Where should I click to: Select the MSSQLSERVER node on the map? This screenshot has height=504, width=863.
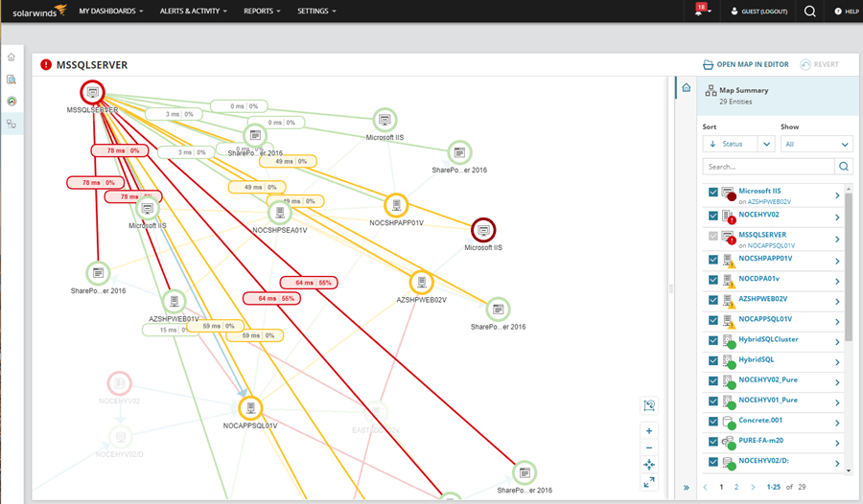pyautogui.click(x=92, y=92)
